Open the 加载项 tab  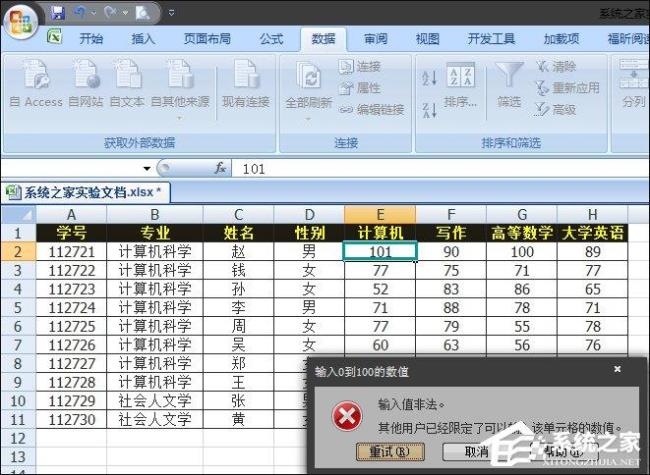[561, 39]
